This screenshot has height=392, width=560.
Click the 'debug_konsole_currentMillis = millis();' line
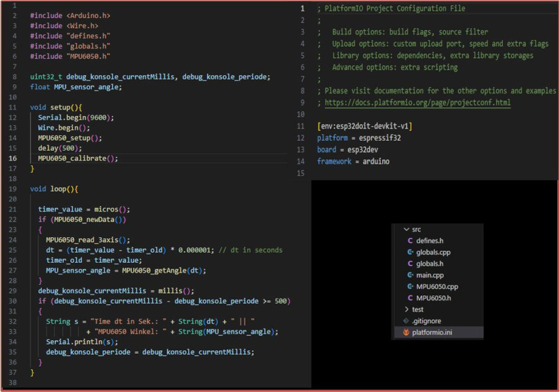coord(116,291)
